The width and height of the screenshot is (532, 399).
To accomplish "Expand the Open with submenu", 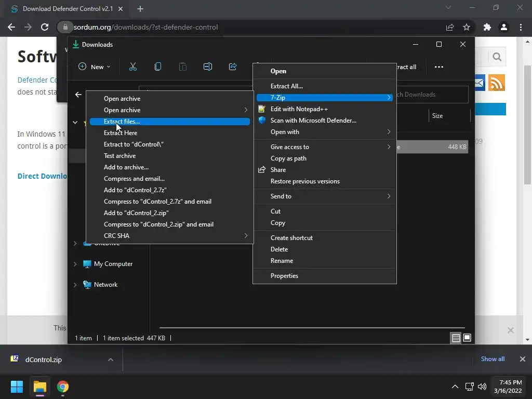I will (325, 132).
